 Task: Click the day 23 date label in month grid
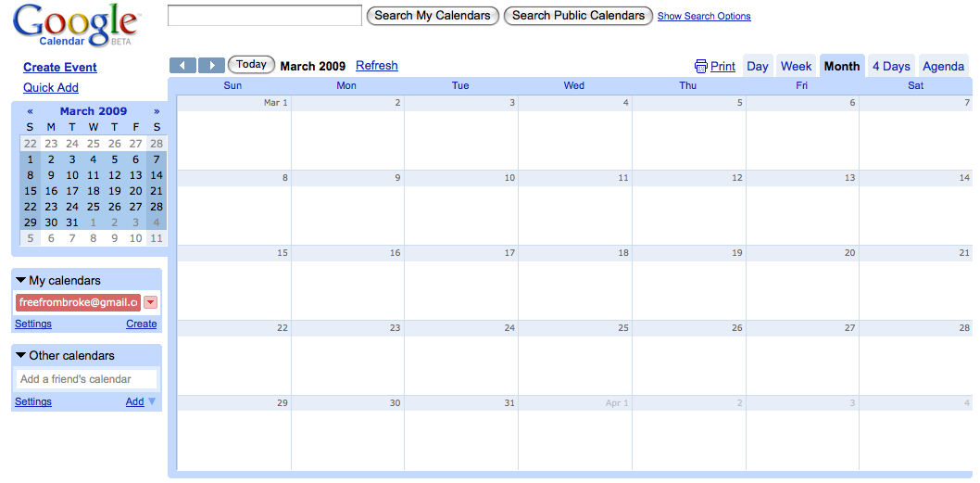tap(395, 328)
